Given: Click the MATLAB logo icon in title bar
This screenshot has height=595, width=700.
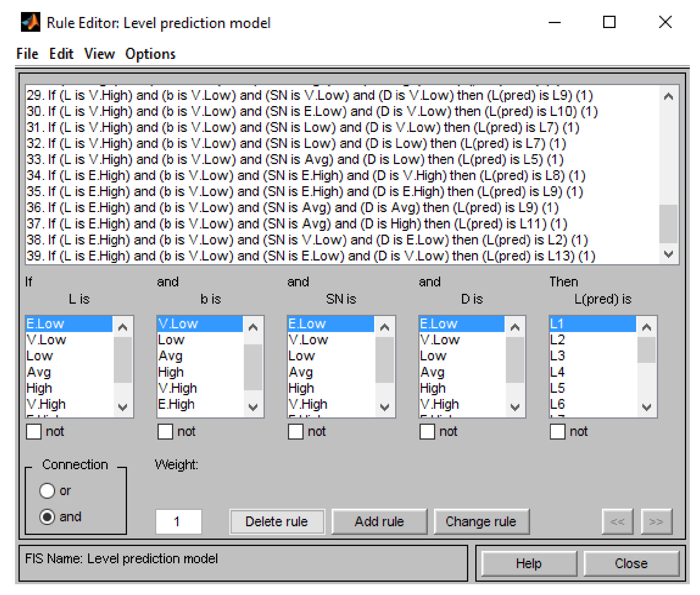Looking at the screenshot, I should [30, 22].
